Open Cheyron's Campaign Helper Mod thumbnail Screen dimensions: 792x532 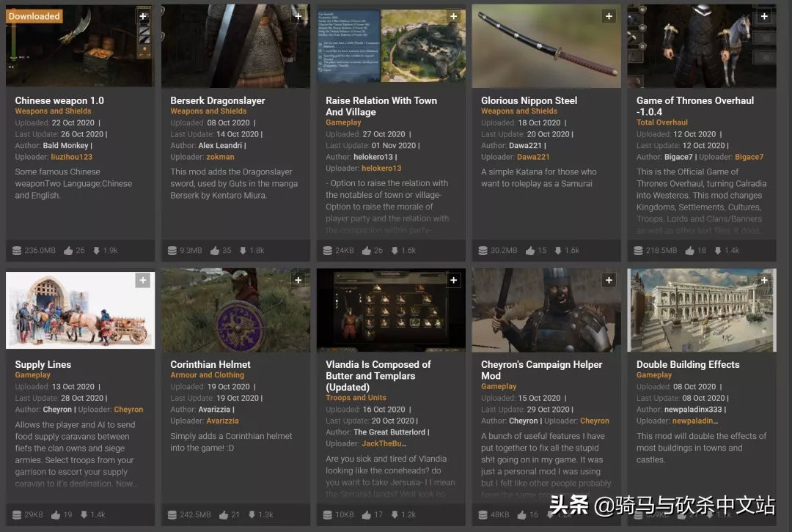pyautogui.click(x=546, y=310)
